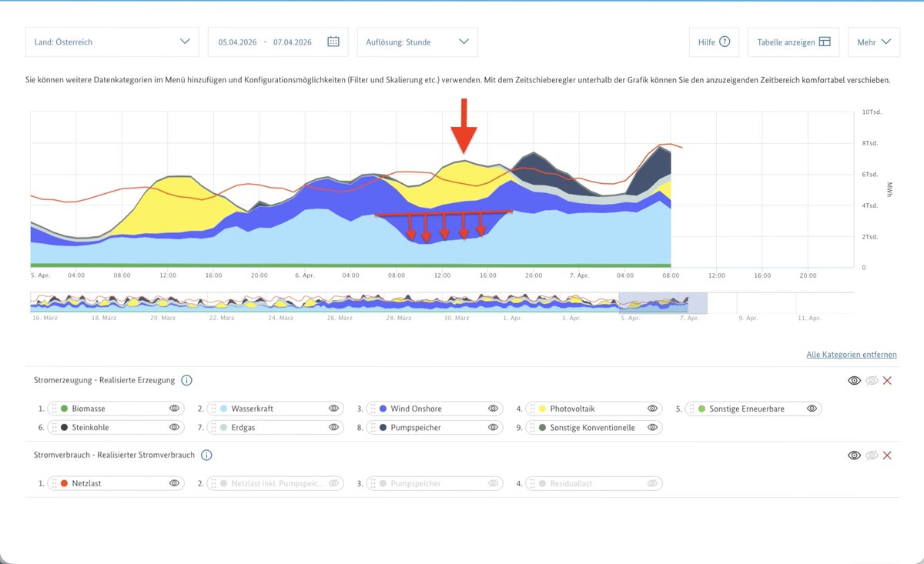Image resolution: width=924 pixels, height=564 pixels.
Task: Show all Stromerzeugung categories with eye icon
Action: coord(854,380)
